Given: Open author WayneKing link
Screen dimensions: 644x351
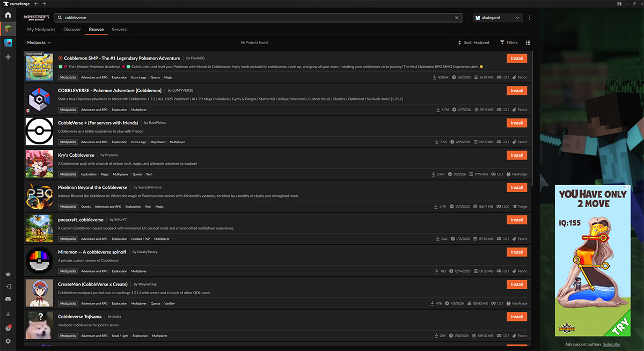Looking at the screenshot, I should coord(147,284).
